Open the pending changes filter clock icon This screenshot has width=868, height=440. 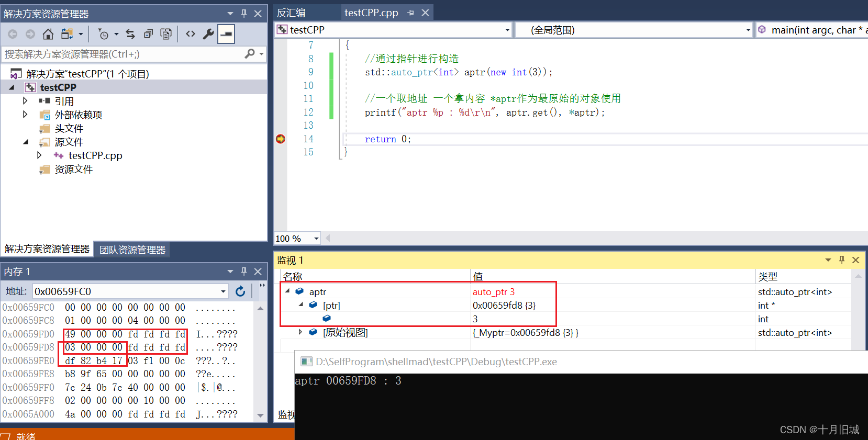(x=103, y=34)
